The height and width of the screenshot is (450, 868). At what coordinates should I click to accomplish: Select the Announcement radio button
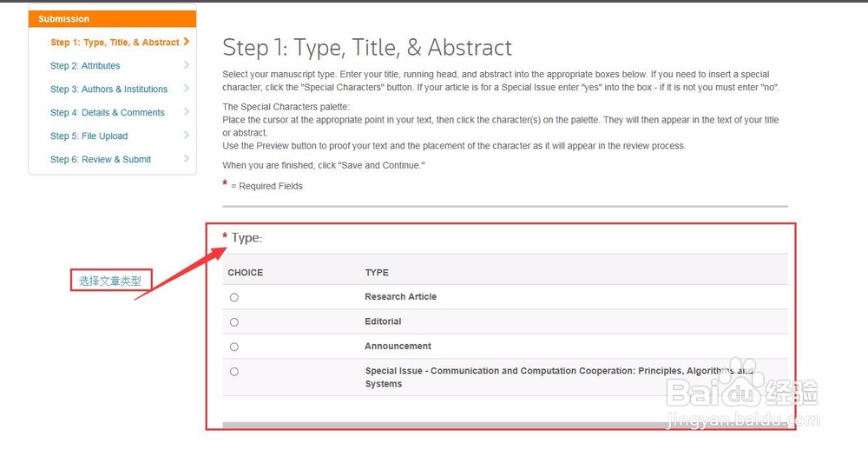[234, 347]
